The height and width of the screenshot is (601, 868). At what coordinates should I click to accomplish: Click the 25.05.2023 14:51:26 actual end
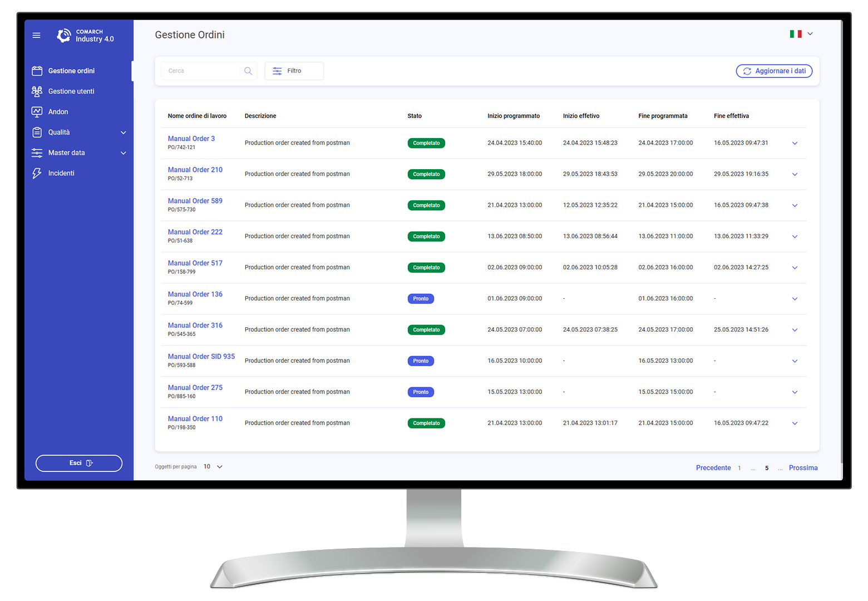741,330
